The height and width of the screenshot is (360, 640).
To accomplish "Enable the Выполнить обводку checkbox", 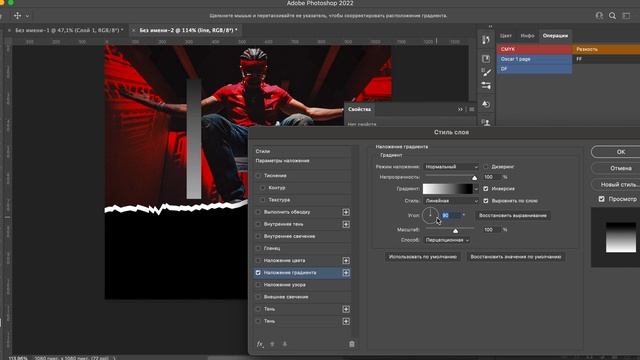I will pyautogui.click(x=258, y=212).
